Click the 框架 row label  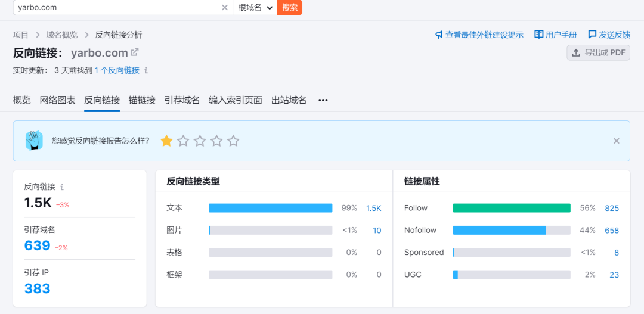174,275
